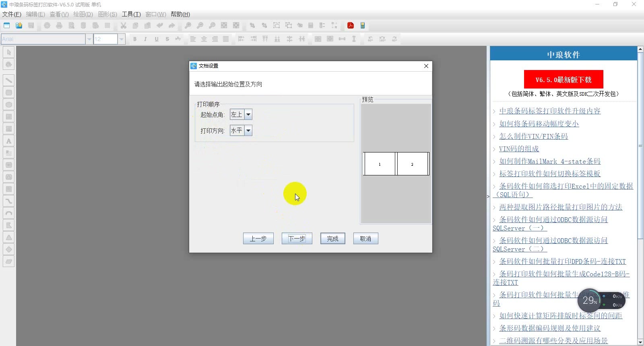Image resolution: width=644 pixels, height=346 pixels.
Task: Open the font size 12 dropdown arrow
Action: 121,39
